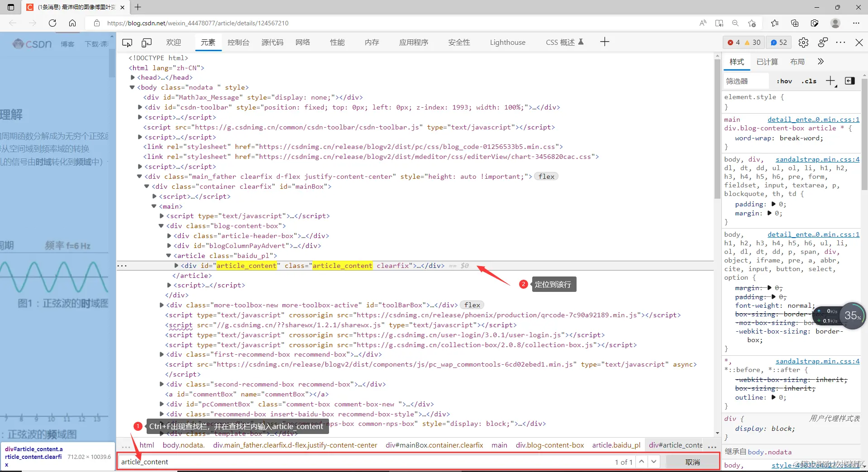Open the browser essentials icon
Viewport: 868px width, 472px height.
(815, 23)
